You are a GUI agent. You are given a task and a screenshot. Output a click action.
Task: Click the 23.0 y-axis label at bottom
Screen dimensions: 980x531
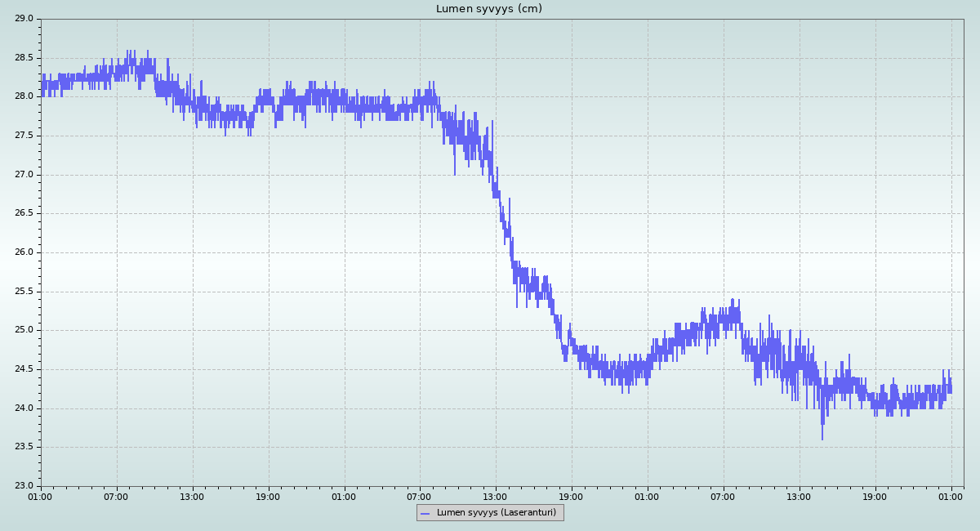tap(24, 486)
